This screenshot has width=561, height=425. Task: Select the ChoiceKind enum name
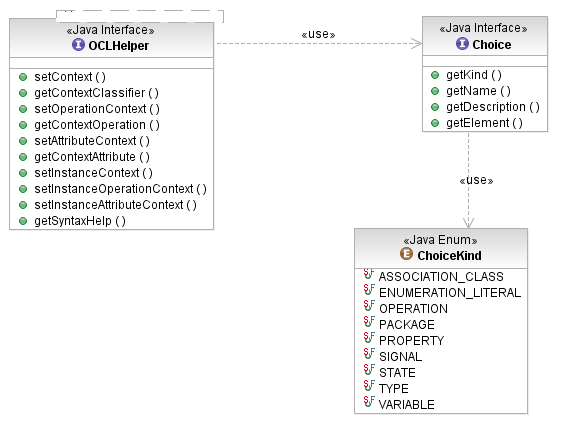(x=449, y=255)
